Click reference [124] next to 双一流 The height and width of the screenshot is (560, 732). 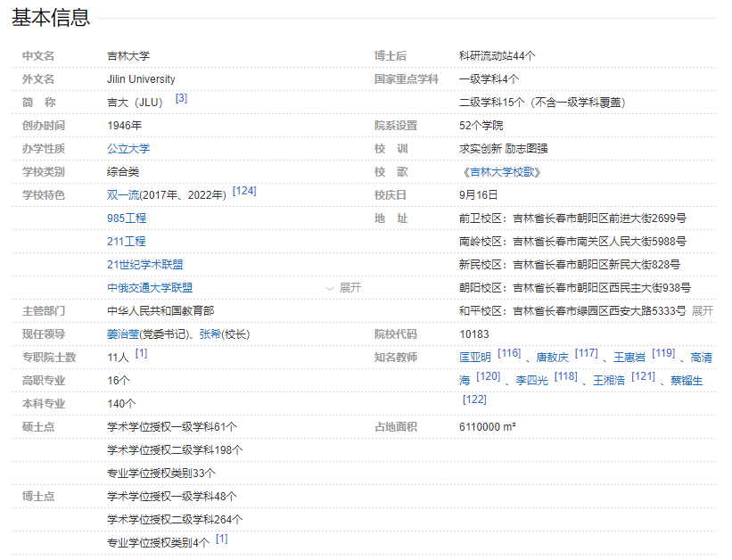(x=244, y=192)
